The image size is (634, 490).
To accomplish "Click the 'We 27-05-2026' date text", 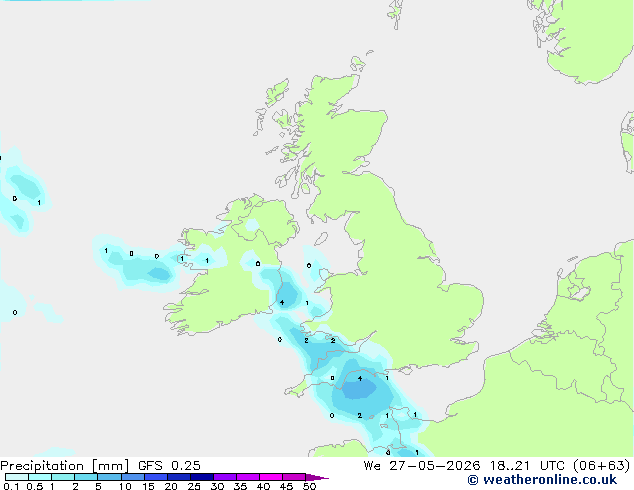I will pos(422,466).
